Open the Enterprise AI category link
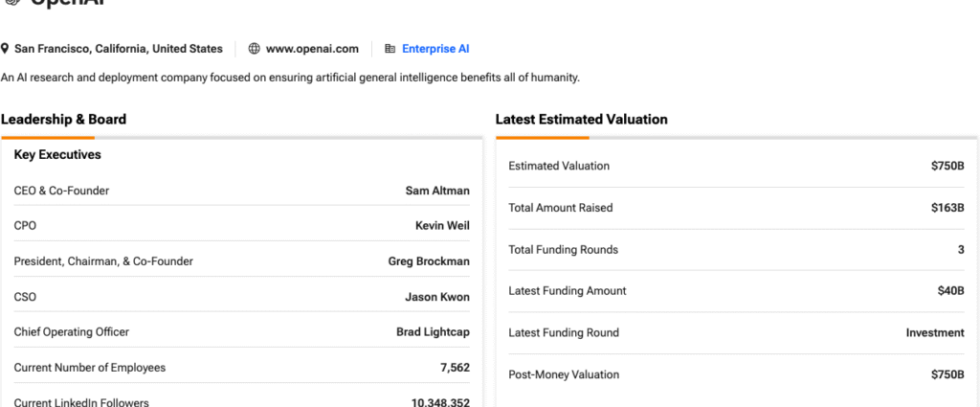The height and width of the screenshot is (407, 980). point(435,49)
